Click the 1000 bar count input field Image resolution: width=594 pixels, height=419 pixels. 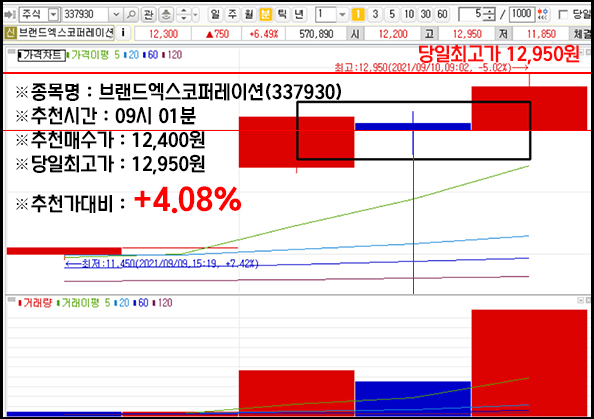point(522,15)
